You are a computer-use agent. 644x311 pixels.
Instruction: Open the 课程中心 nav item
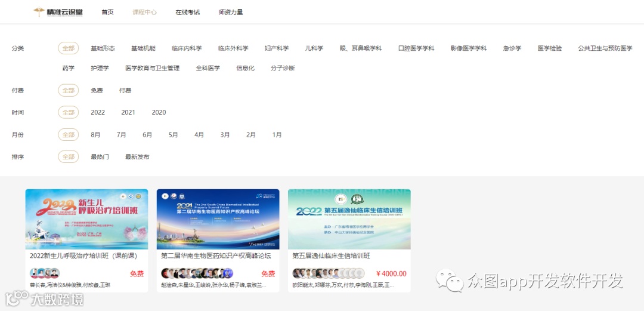144,13
